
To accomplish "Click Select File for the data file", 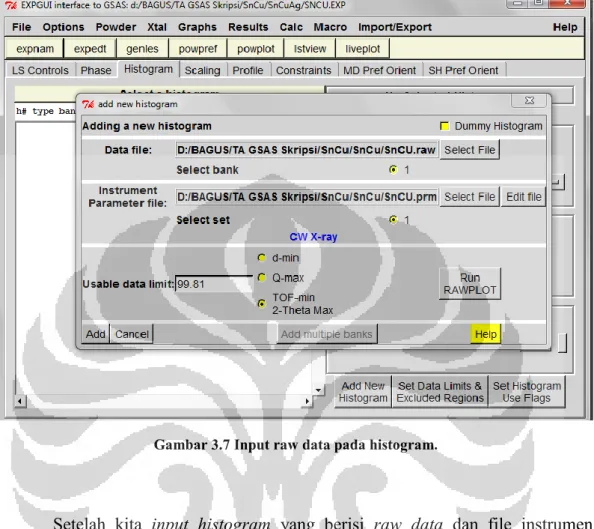I will point(469,150).
